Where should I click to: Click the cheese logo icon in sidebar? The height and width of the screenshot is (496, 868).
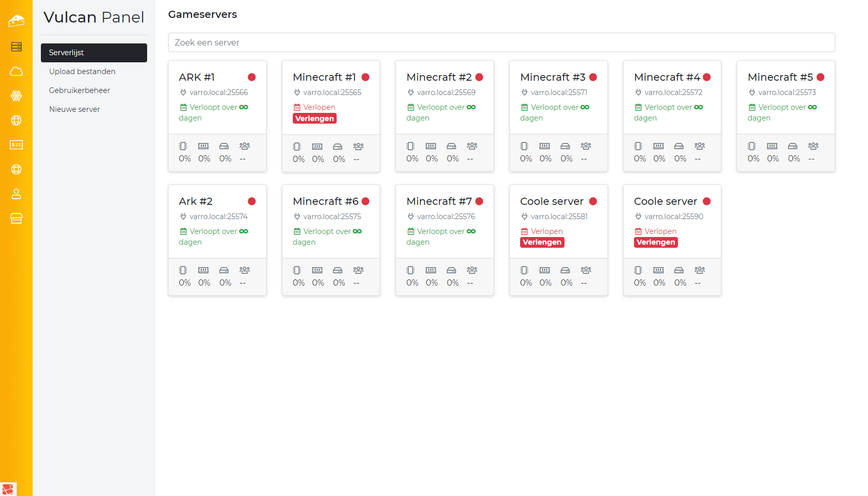point(16,21)
